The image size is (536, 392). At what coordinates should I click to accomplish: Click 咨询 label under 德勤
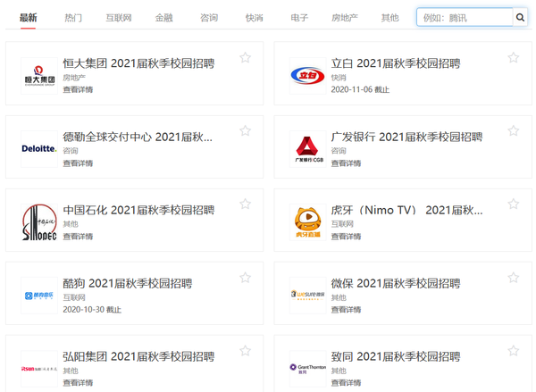tap(71, 151)
